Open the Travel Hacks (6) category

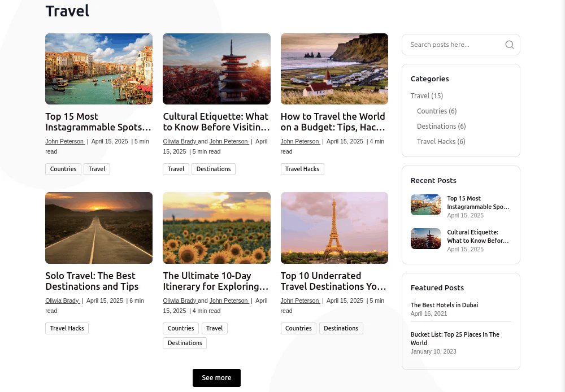pyautogui.click(x=441, y=142)
